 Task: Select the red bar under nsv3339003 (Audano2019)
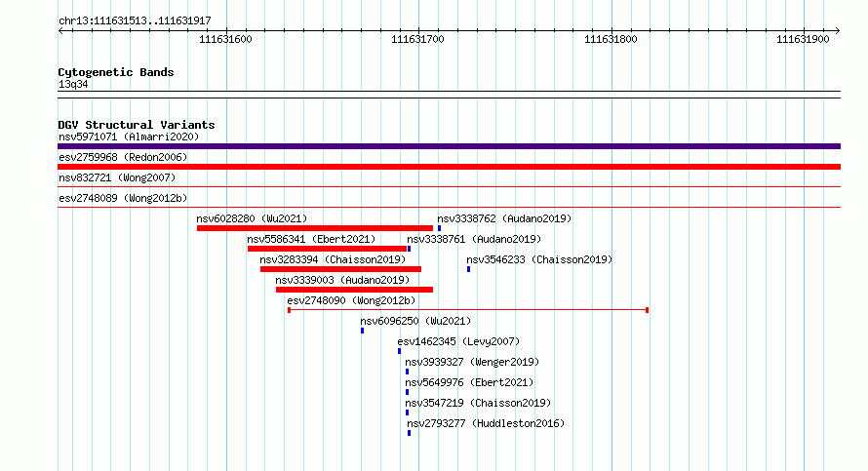(x=354, y=290)
